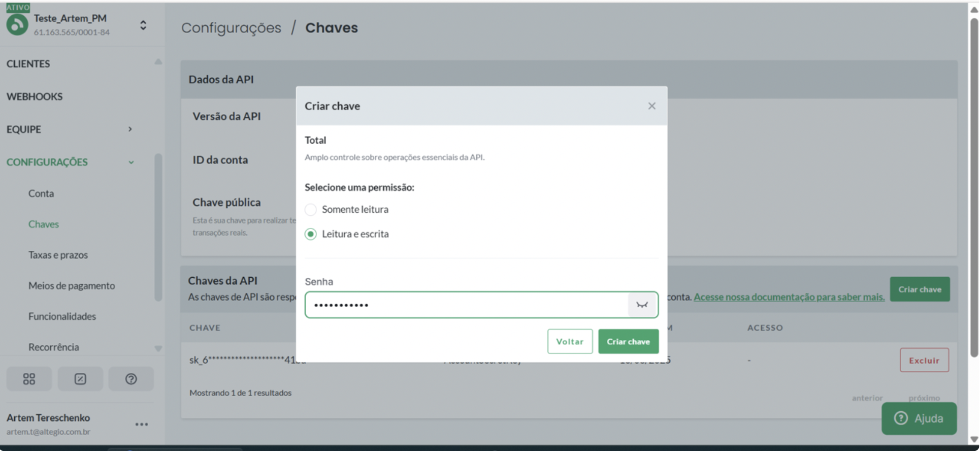Confirm with the dialog's Criar chave button

point(628,342)
